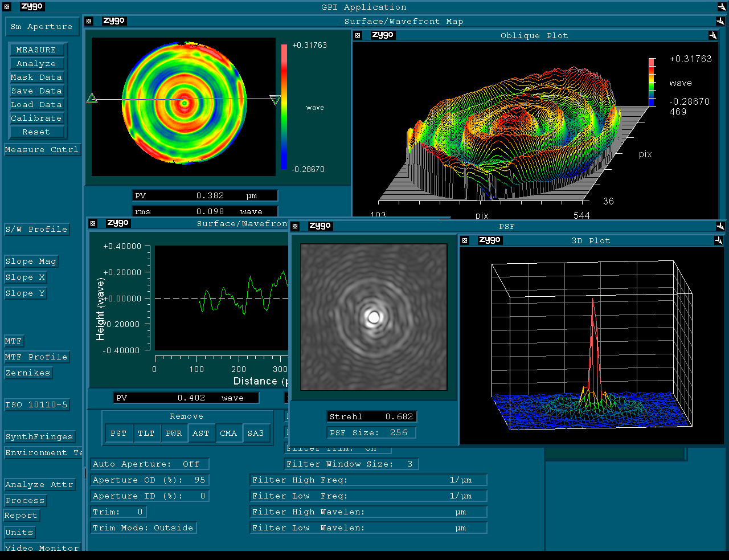The image size is (729, 560).
Task: Open the Oblique Plot window menu icon
Action: [x=358, y=35]
